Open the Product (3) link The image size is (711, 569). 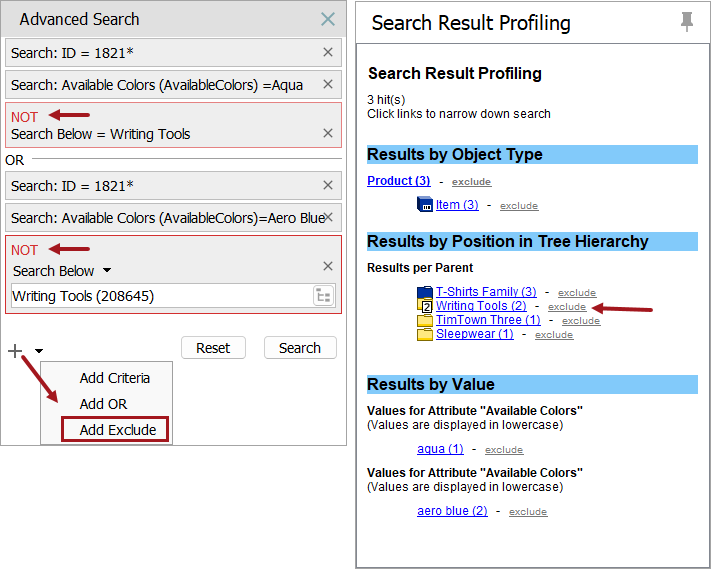(x=399, y=180)
